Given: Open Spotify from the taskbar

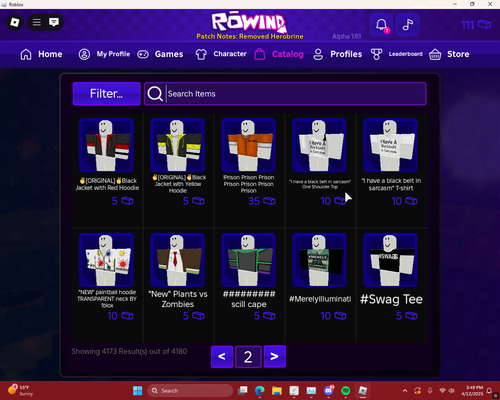Looking at the screenshot, I should pos(346,391).
